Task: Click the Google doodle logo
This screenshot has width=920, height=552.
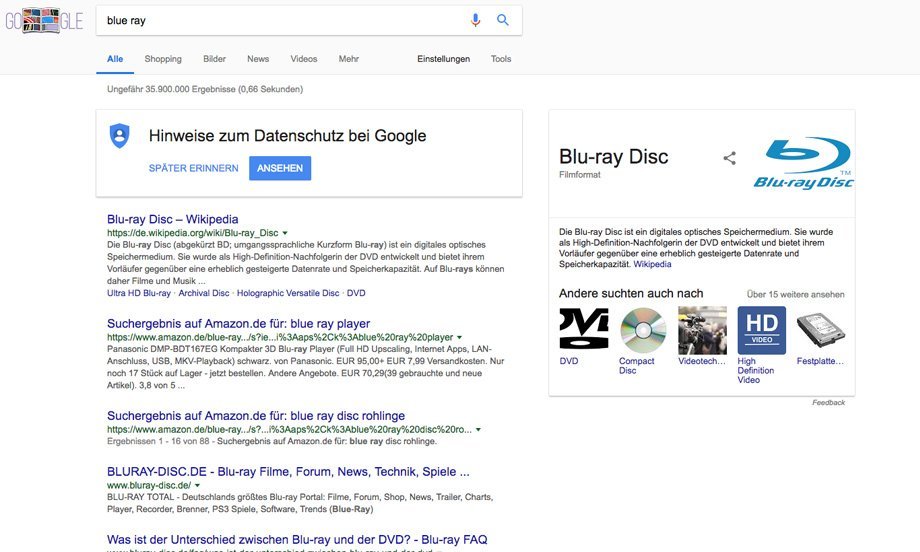Action: [x=44, y=21]
